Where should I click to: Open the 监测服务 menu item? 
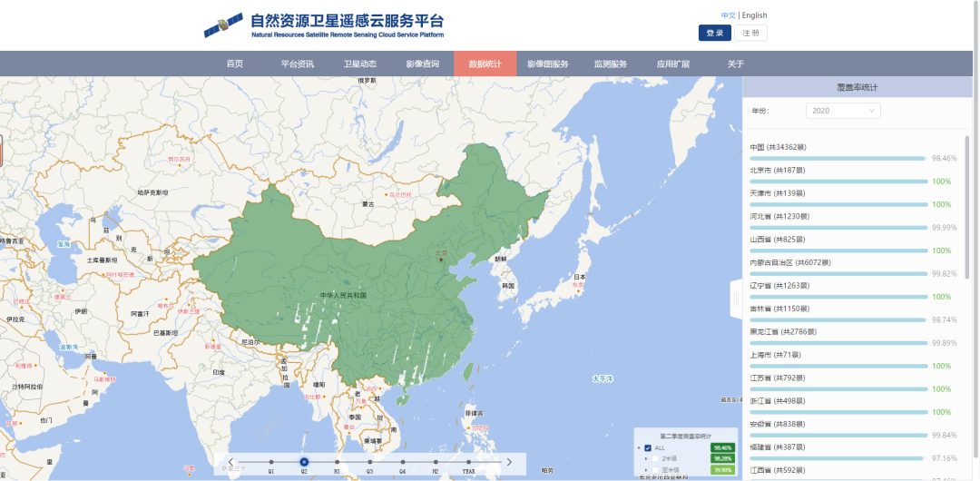click(x=611, y=64)
